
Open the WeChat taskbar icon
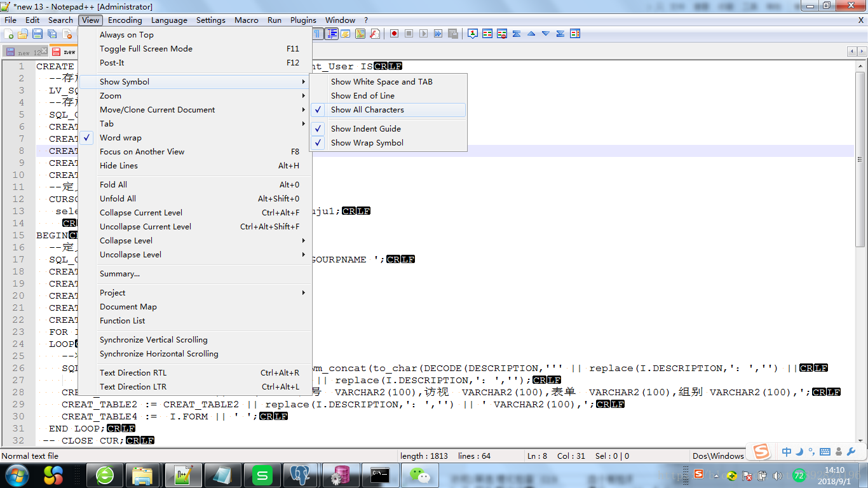pyautogui.click(x=419, y=475)
